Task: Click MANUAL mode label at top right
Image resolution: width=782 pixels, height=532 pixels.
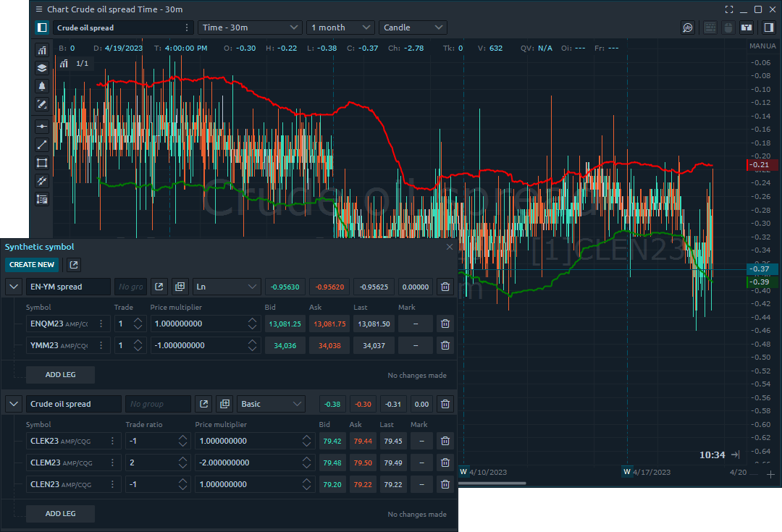Action: tap(762, 45)
